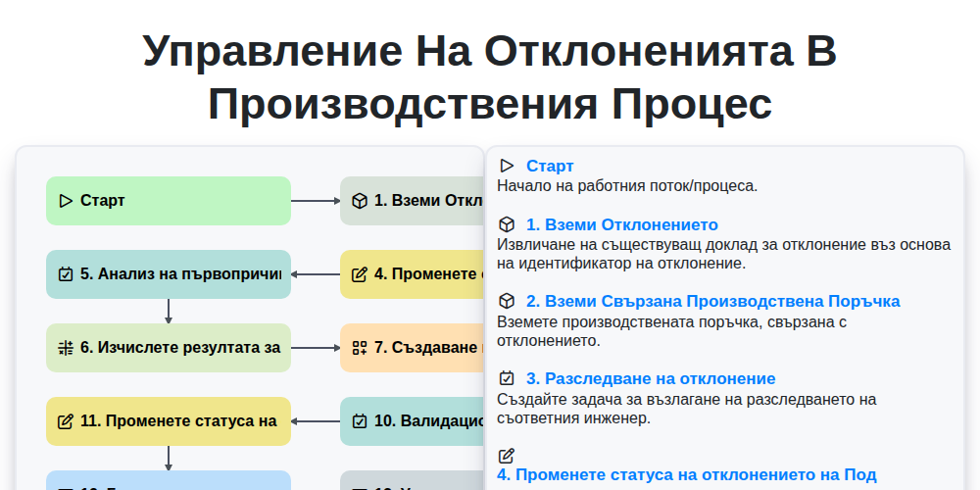Click the play icon beside the Старт link

(x=507, y=166)
